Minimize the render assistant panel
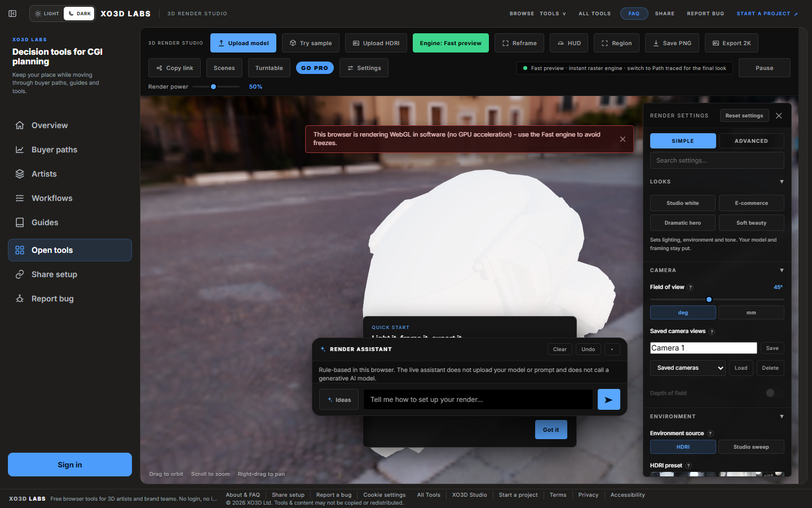Screen dimensions: 812x508 (612, 349)
